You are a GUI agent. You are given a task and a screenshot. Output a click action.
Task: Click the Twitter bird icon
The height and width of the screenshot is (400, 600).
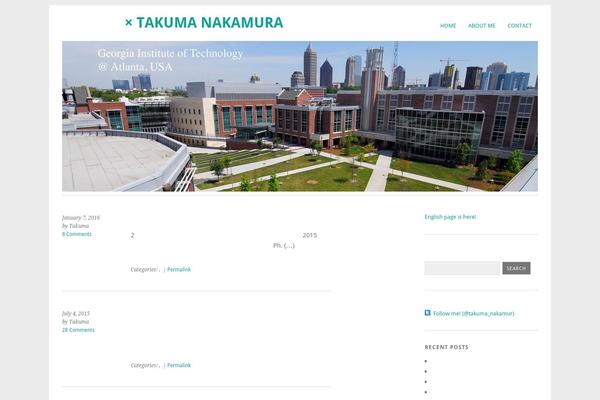click(x=427, y=313)
